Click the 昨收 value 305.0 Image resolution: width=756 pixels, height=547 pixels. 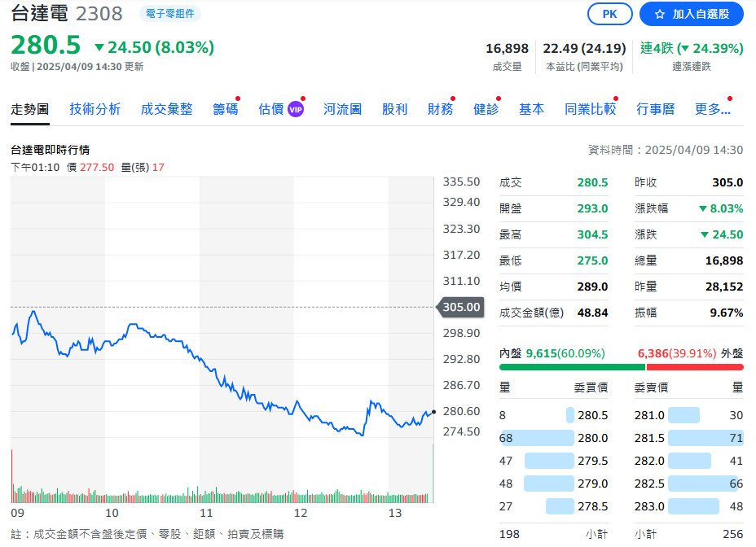727,182
